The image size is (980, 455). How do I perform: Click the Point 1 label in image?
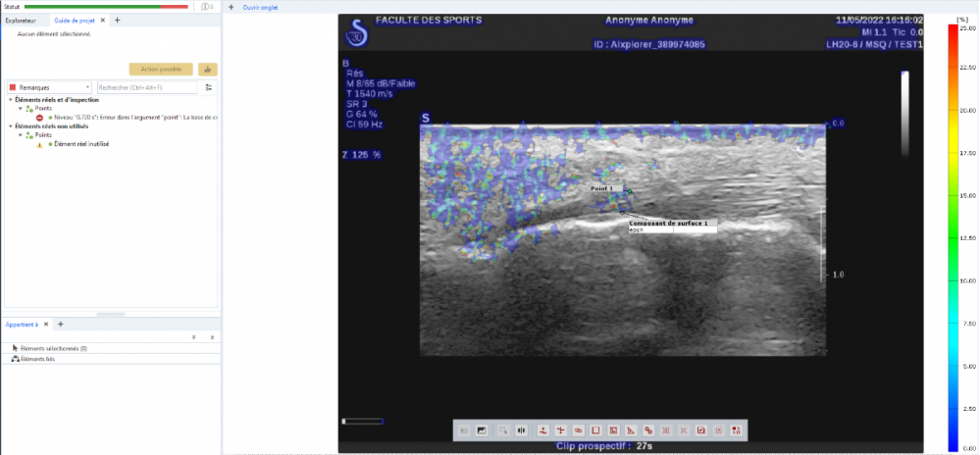click(x=606, y=187)
